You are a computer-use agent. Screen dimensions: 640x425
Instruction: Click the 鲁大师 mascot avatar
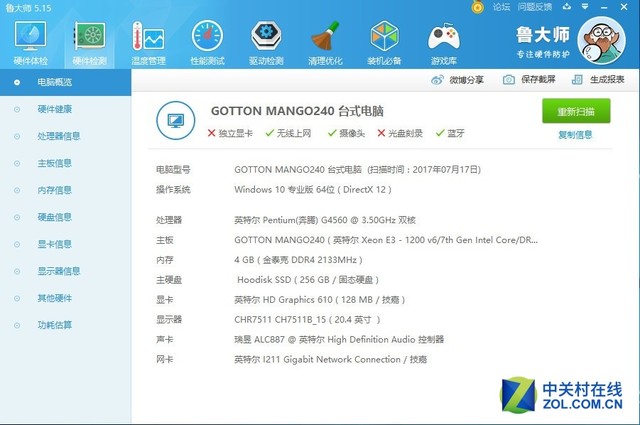tap(602, 40)
